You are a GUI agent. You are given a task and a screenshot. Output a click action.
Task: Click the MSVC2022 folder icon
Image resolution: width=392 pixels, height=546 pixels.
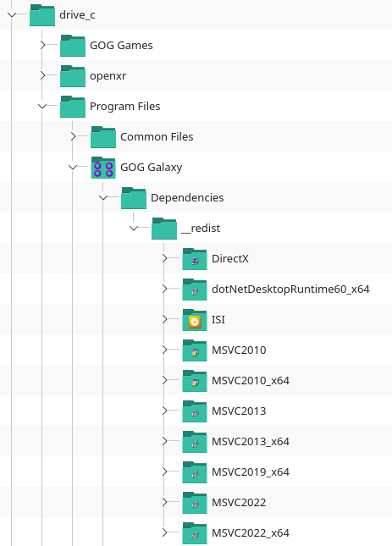[x=195, y=503]
